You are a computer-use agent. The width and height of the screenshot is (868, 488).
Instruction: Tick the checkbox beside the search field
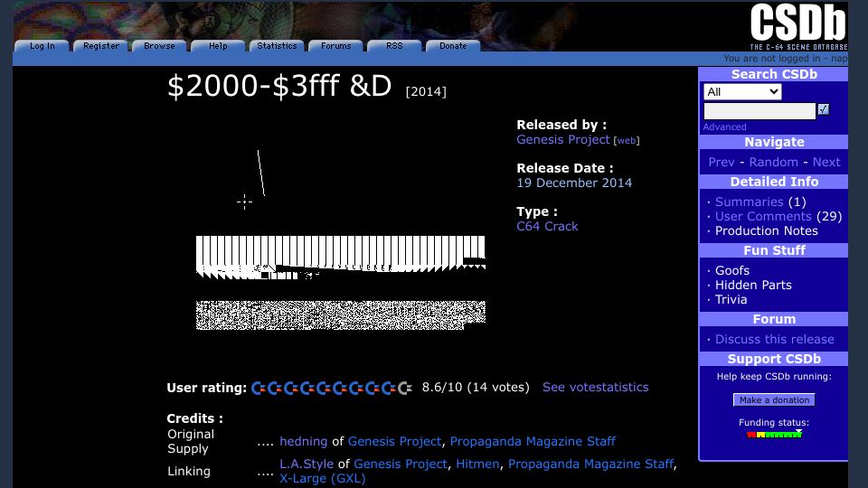pos(823,109)
